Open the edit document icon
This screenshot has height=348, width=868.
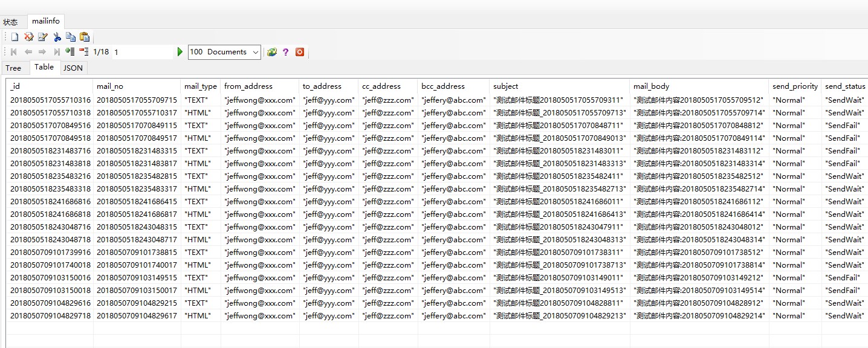pos(42,37)
